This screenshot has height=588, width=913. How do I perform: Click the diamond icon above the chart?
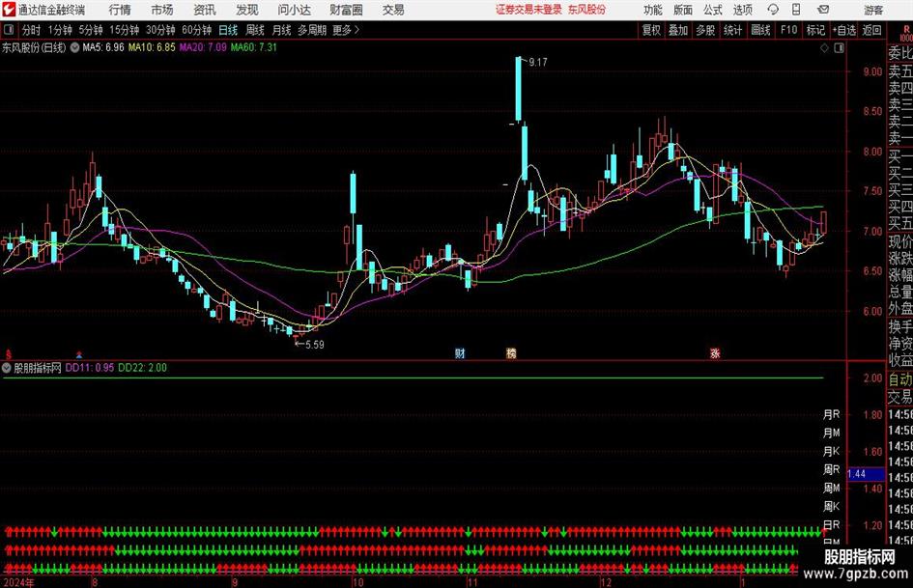click(824, 47)
